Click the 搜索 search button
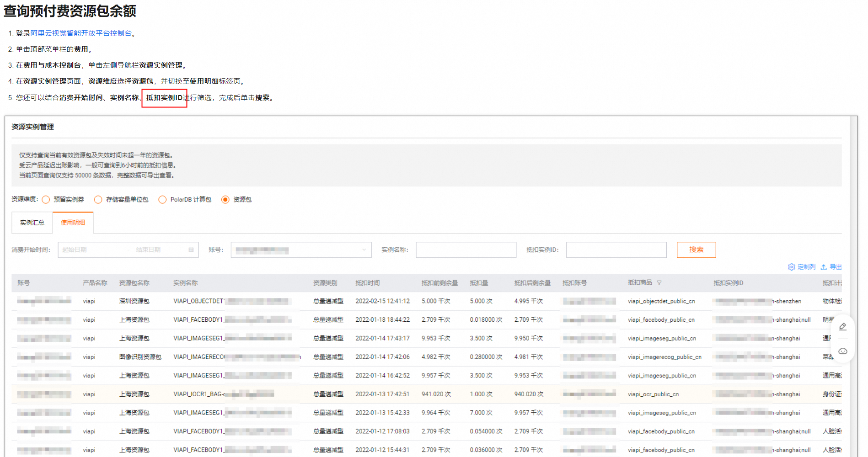The width and height of the screenshot is (868, 457). [x=696, y=250]
